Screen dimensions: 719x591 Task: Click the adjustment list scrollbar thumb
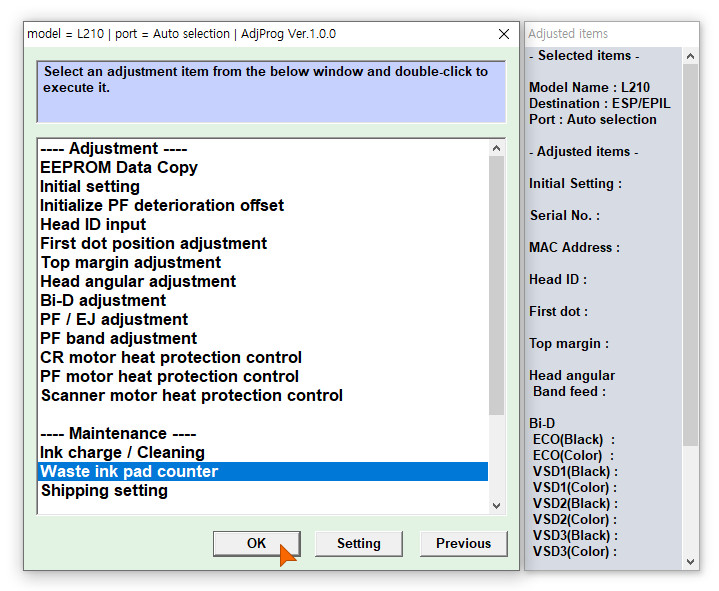[496, 286]
